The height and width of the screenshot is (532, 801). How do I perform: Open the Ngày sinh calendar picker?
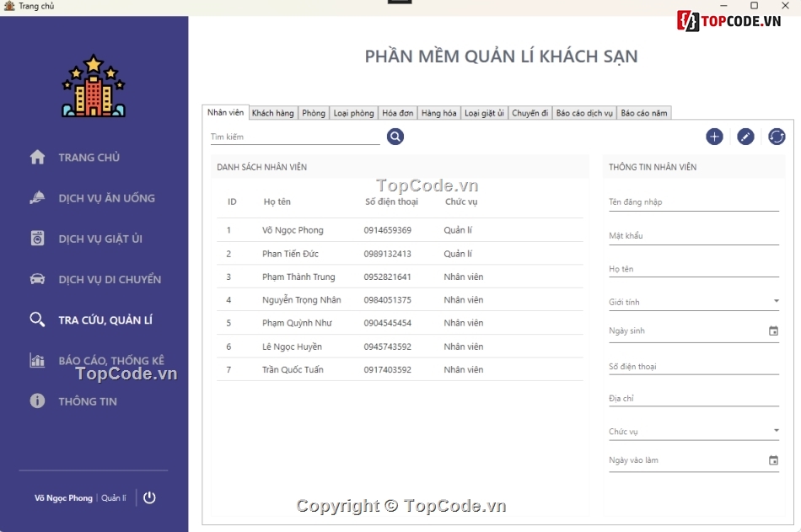(773, 330)
